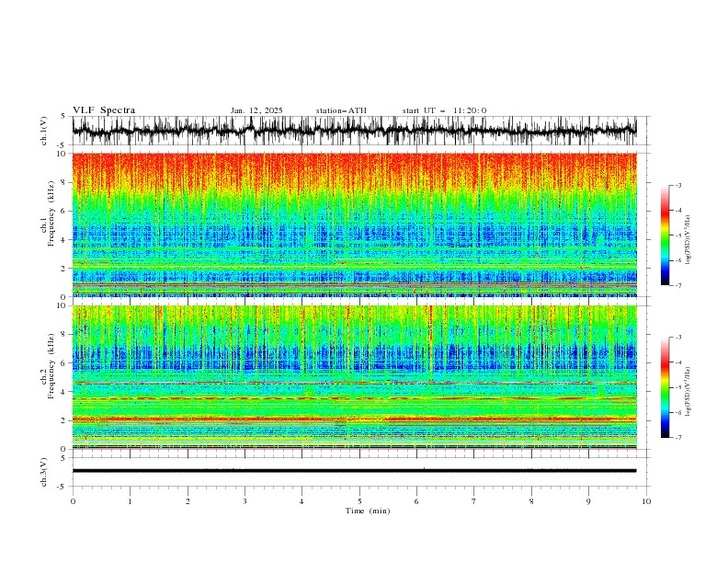
Task: Click the '-3' value on lower colorbar
Action: click(x=677, y=338)
